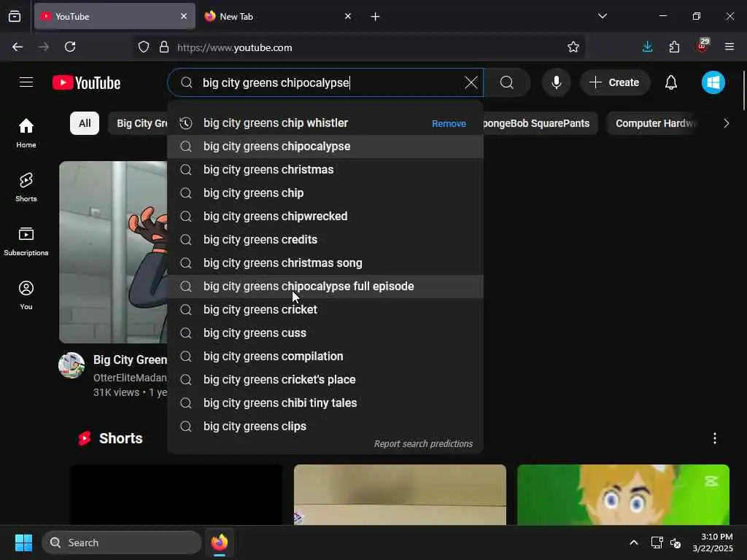Show hidden system tray icons
The height and width of the screenshot is (560, 747).
(634, 542)
